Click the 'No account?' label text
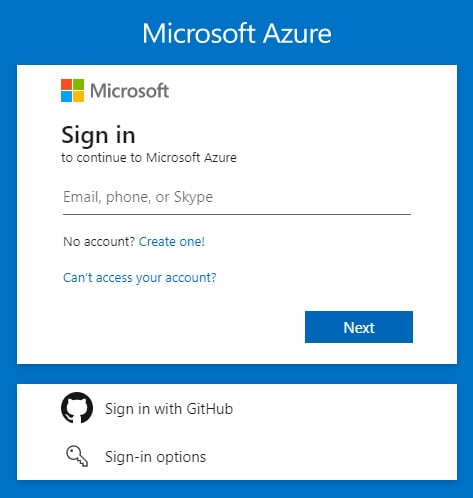This screenshot has height=498, width=473. 99,242
